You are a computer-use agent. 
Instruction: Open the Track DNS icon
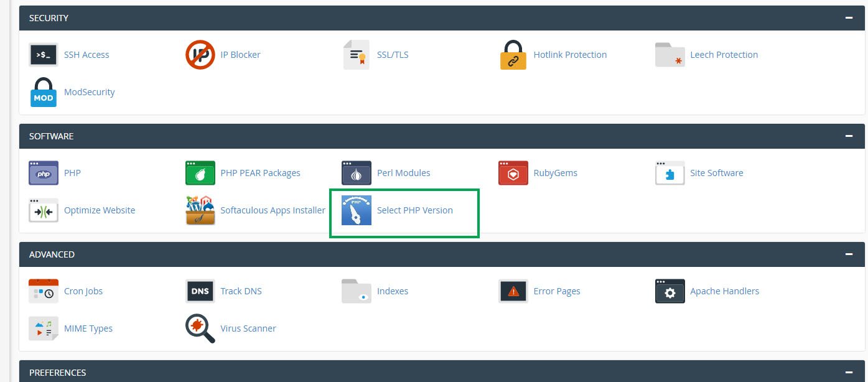[200, 291]
